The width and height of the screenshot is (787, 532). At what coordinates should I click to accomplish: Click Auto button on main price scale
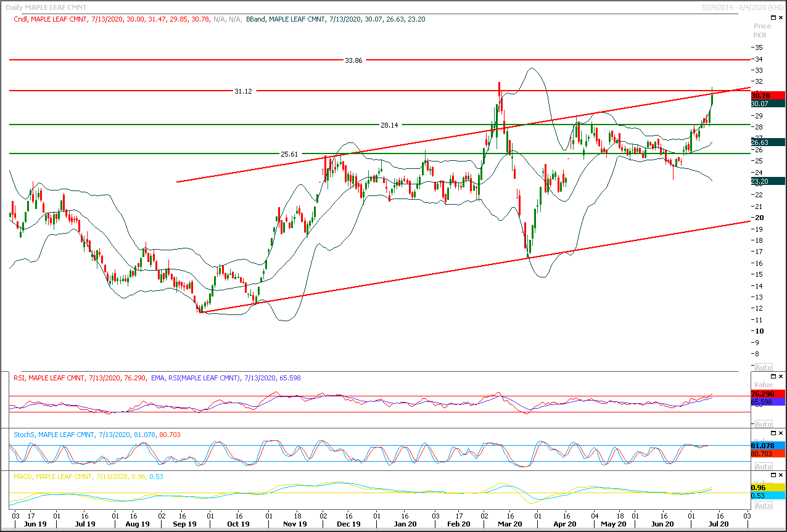[x=763, y=367]
